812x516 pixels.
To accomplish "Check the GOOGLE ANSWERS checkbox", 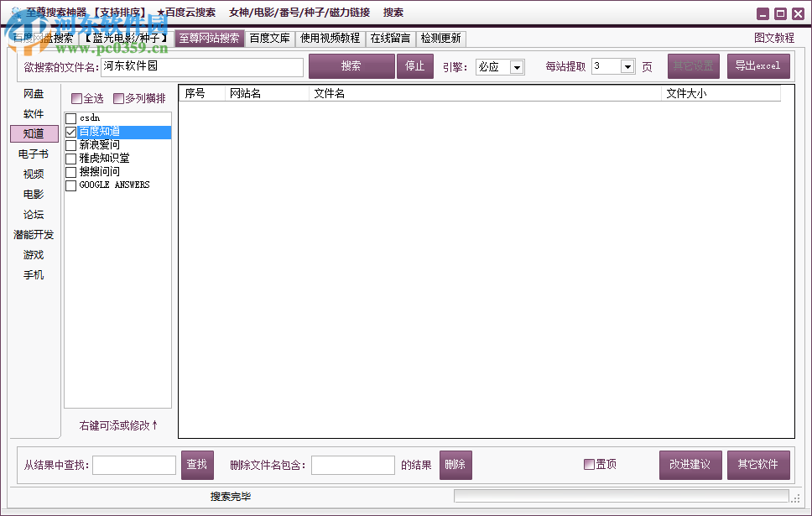I will tap(71, 185).
